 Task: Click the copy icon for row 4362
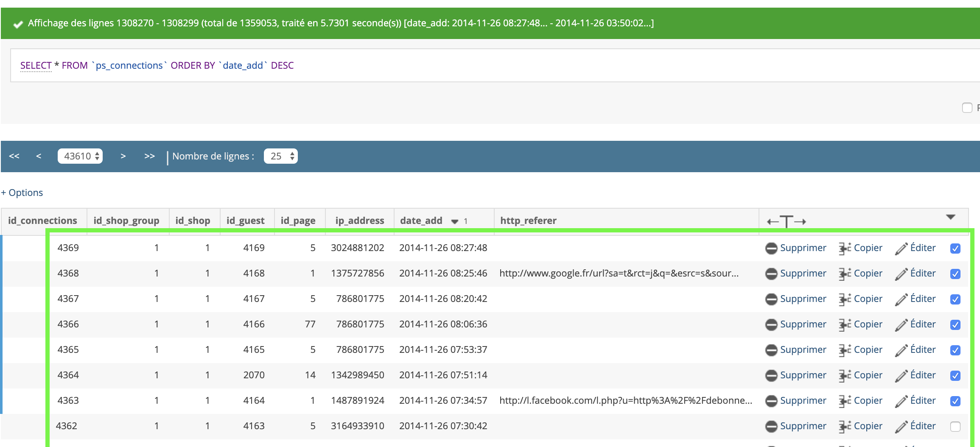pyautogui.click(x=844, y=427)
